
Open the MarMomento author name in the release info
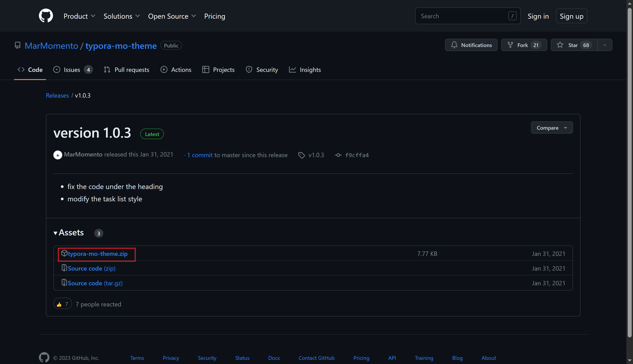click(x=83, y=155)
